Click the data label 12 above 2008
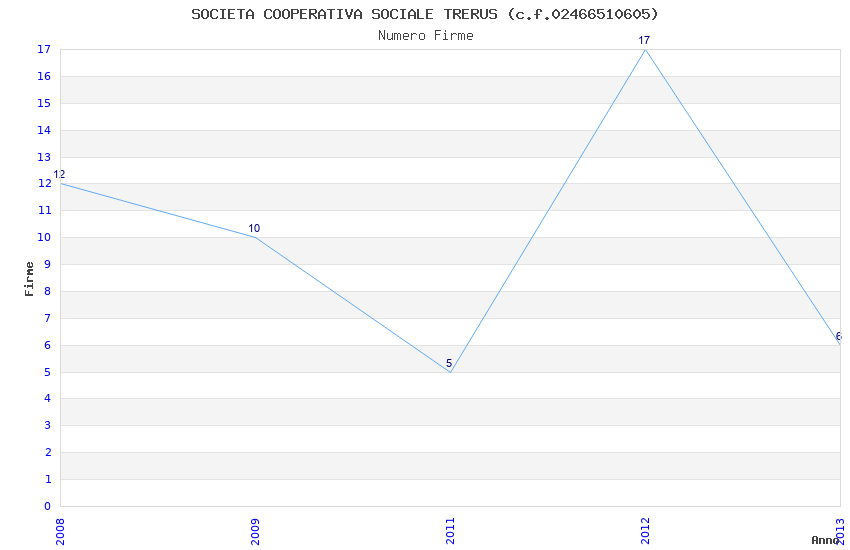 click(59, 174)
